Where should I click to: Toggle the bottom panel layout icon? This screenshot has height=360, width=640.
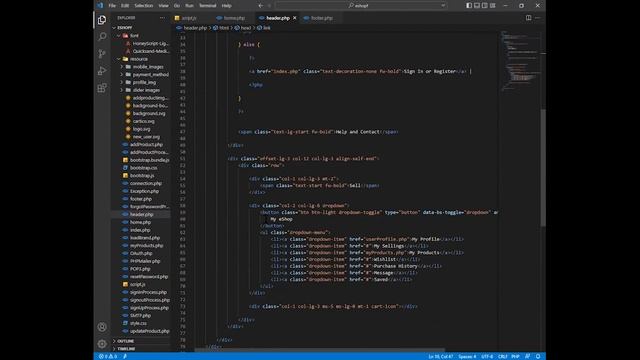pos(477,6)
